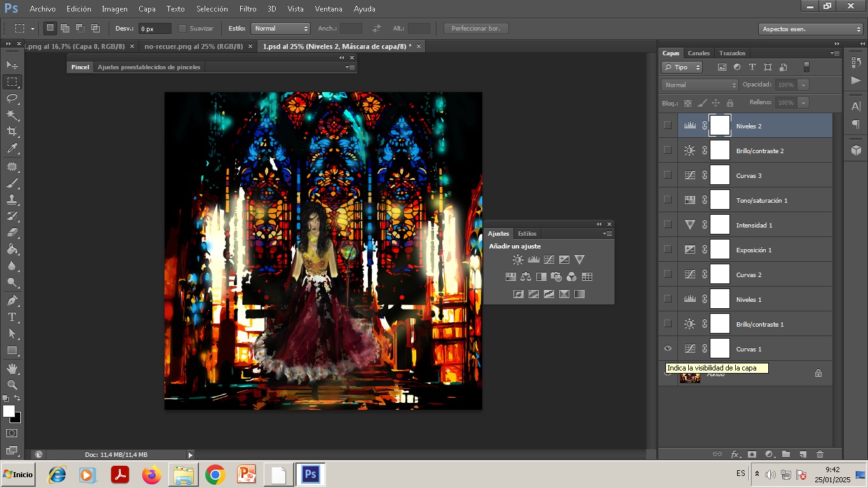Open the Imagen menu
The height and width of the screenshot is (488, 868).
point(114,9)
